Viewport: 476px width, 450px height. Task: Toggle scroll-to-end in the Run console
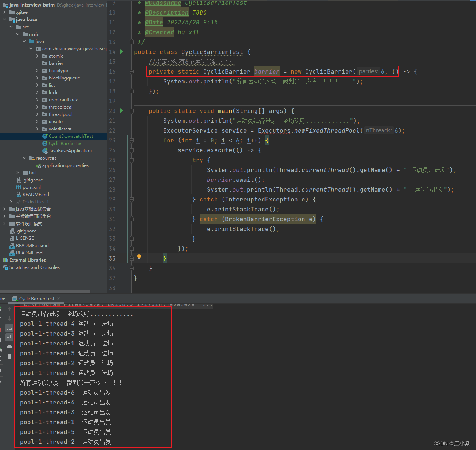click(x=9, y=337)
